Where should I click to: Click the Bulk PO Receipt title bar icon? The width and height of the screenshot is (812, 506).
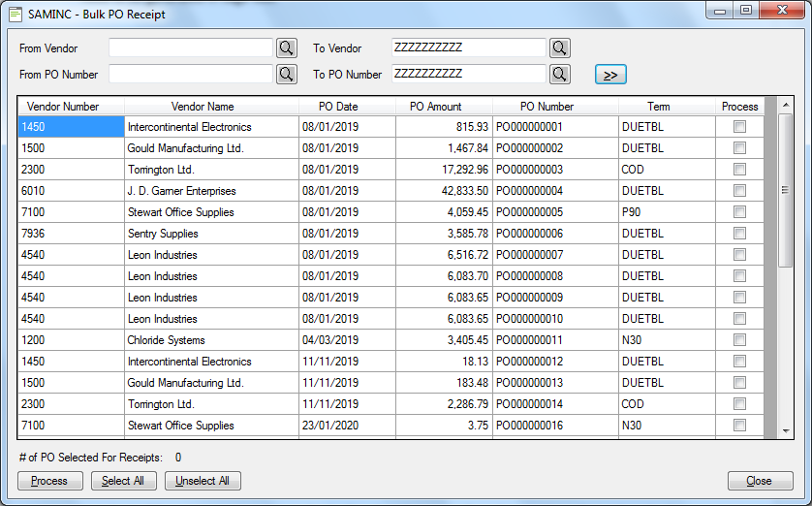pyautogui.click(x=16, y=14)
